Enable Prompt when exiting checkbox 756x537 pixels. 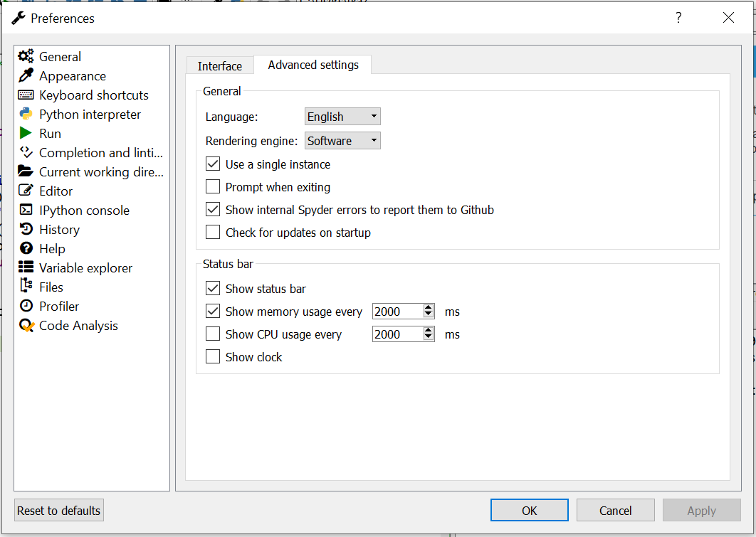[x=213, y=187]
